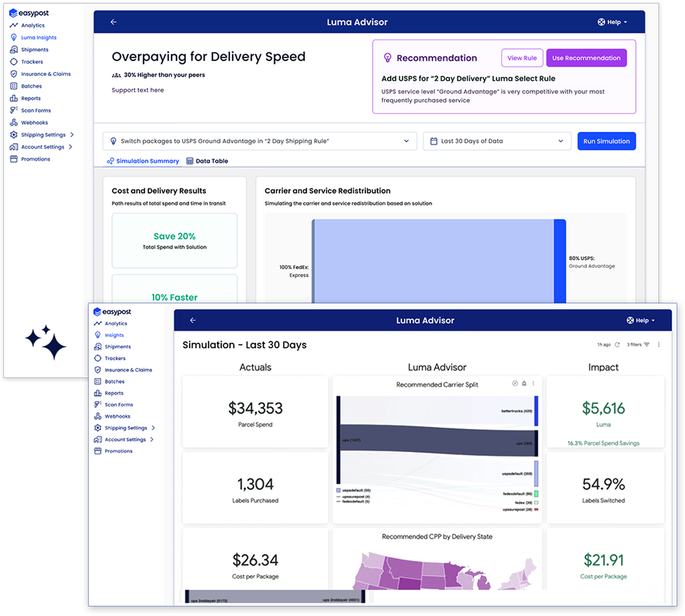Click the $21.91 Cost per Package impact card
The width and height of the screenshot is (685, 616).
click(x=605, y=559)
